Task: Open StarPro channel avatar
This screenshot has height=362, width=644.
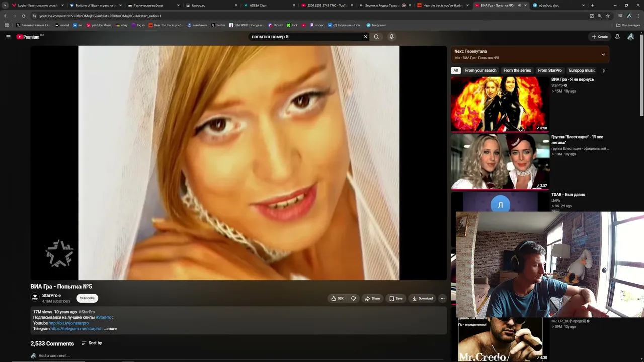Action: (35, 297)
